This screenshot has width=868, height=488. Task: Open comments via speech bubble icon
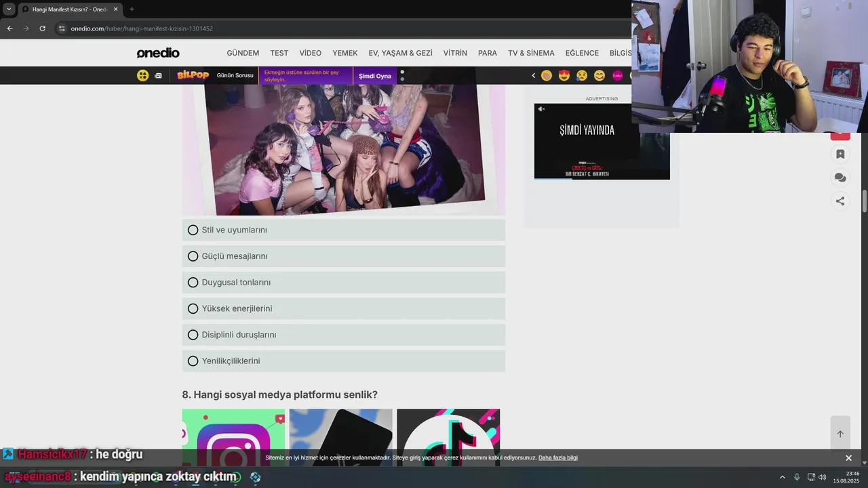pyautogui.click(x=840, y=178)
